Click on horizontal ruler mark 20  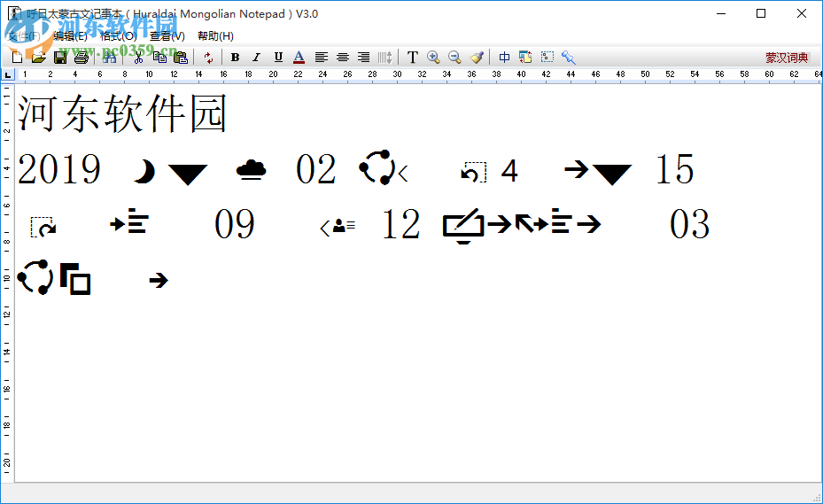[x=273, y=74]
